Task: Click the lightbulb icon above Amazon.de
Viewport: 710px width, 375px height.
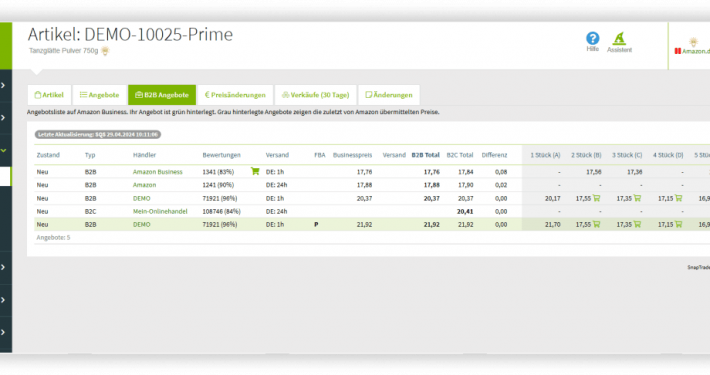Action: [x=693, y=42]
